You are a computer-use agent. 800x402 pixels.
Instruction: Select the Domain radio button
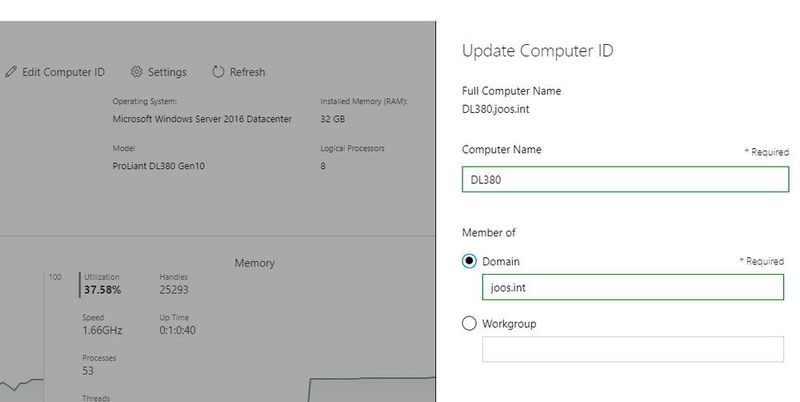pos(469,261)
